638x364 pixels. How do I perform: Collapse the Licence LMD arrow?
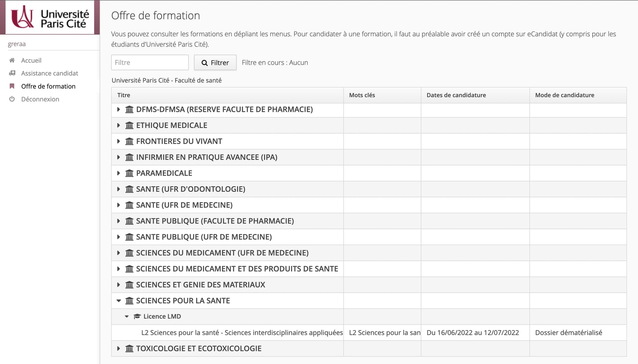pos(127,317)
